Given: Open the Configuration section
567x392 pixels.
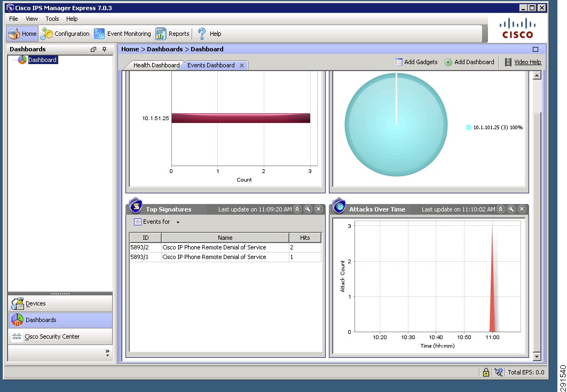Looking at the screenshot, I should click(x=65, y=34).
